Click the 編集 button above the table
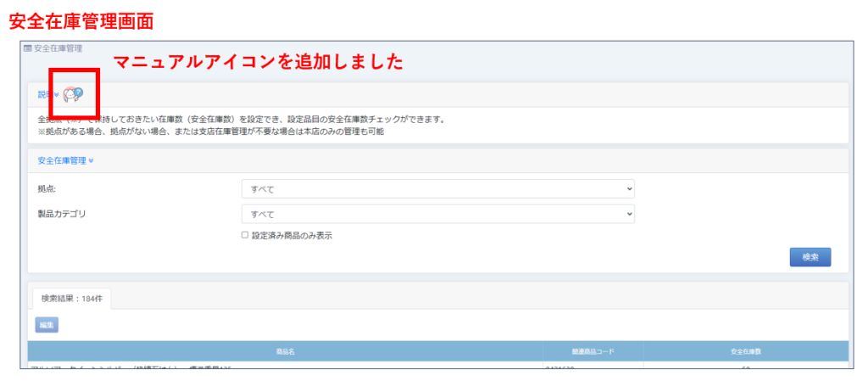 [x=47, y=324]
